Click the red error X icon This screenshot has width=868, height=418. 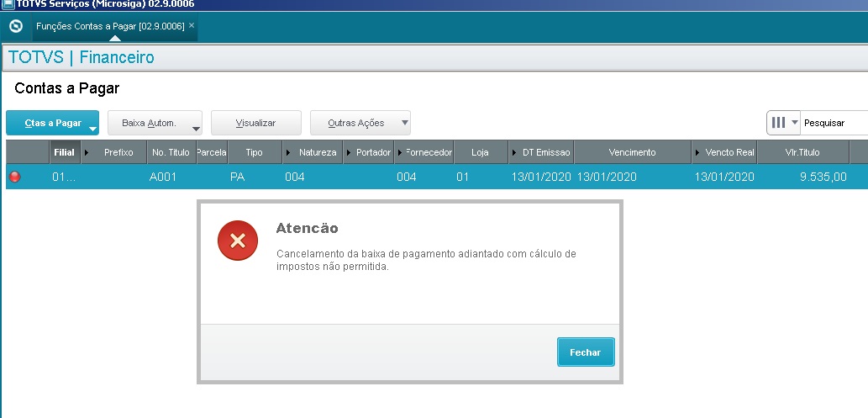coord(238,241)
